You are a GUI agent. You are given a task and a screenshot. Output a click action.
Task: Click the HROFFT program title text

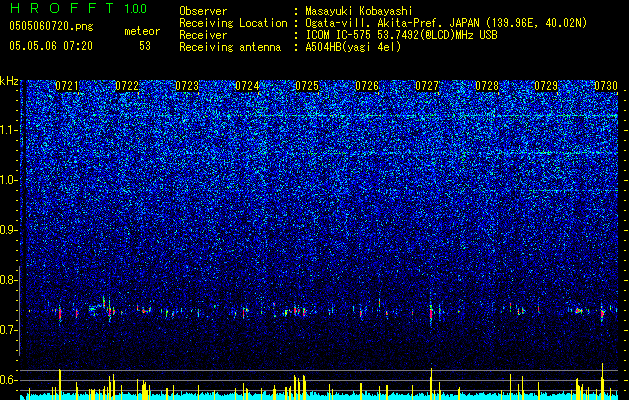[62, 8]
